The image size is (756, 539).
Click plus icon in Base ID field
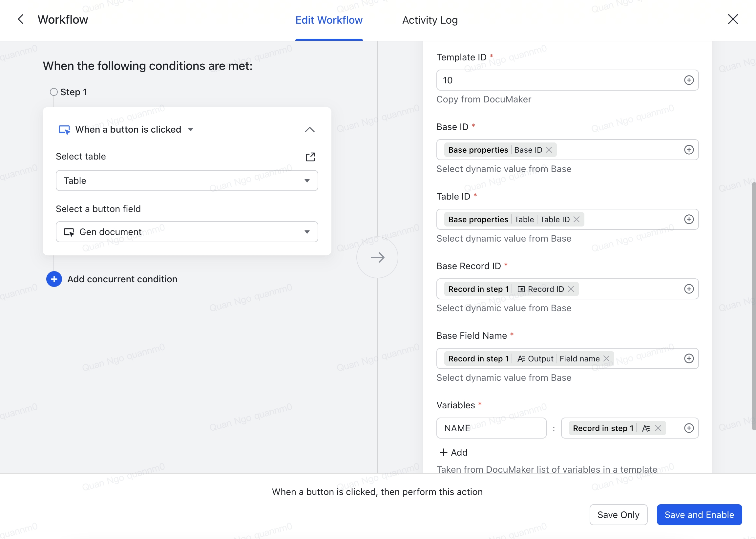click(689, 150)
